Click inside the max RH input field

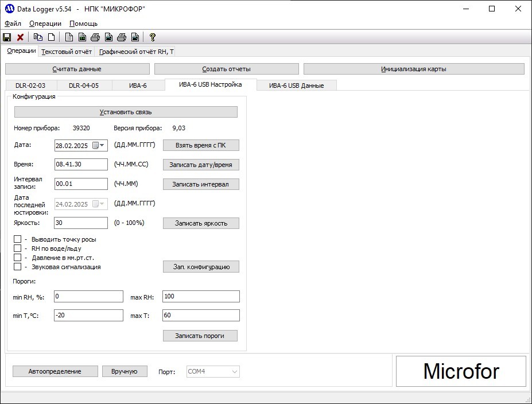click(200, 296)
